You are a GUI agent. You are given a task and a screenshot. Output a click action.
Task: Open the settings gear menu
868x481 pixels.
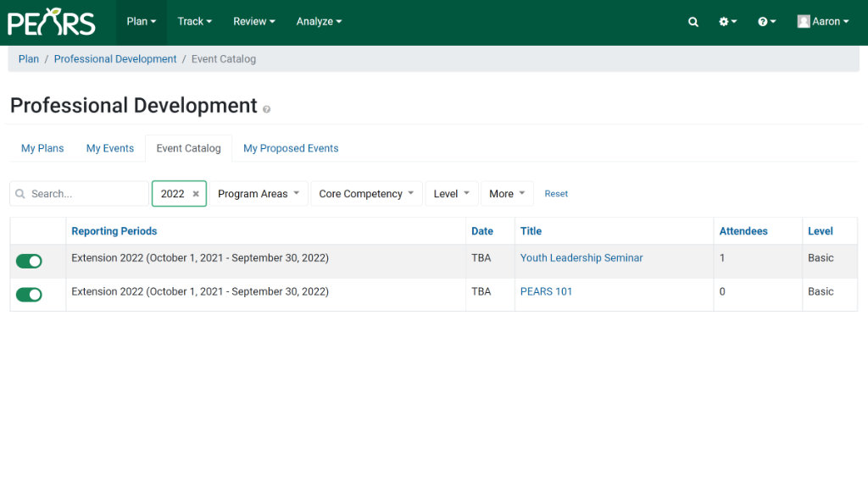[x=727, y=22]
